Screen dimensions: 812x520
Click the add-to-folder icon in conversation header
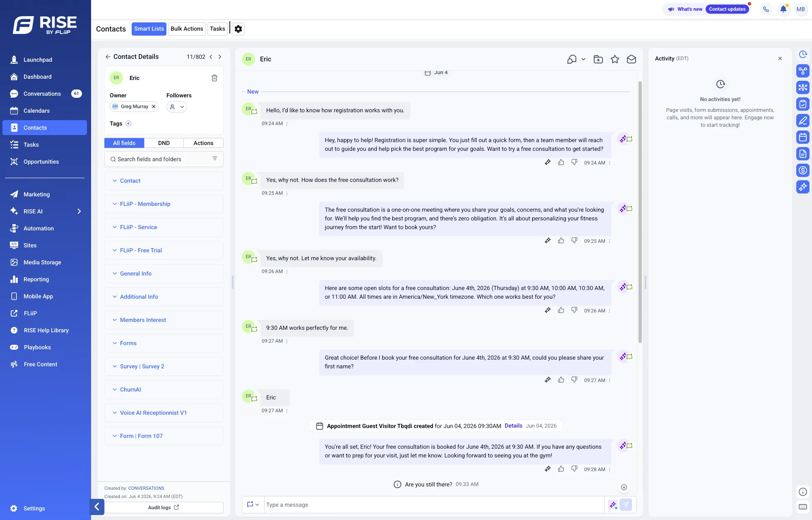(598, 59)
